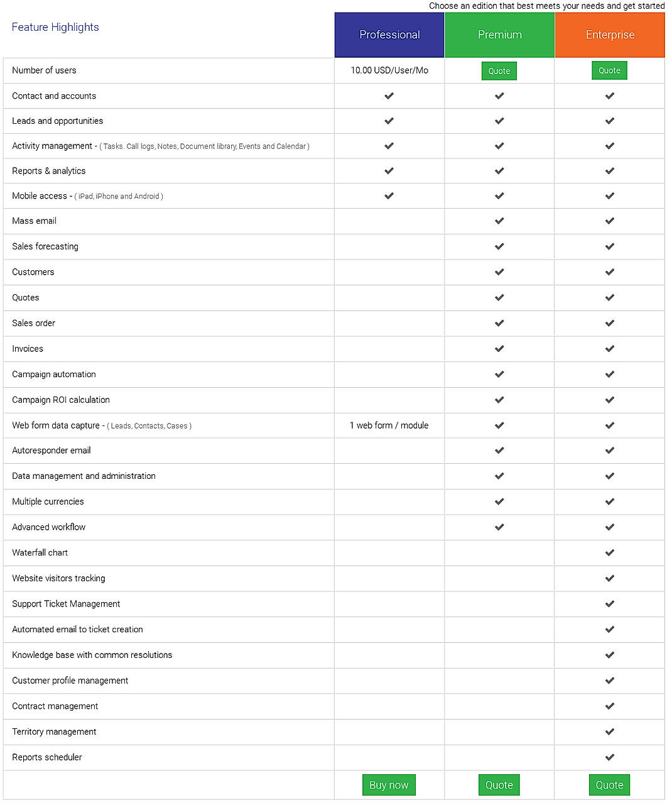Viewport: 672px width, 805px height.
Task: Click the Feature Highlights heading
Action: pos(55,27)
